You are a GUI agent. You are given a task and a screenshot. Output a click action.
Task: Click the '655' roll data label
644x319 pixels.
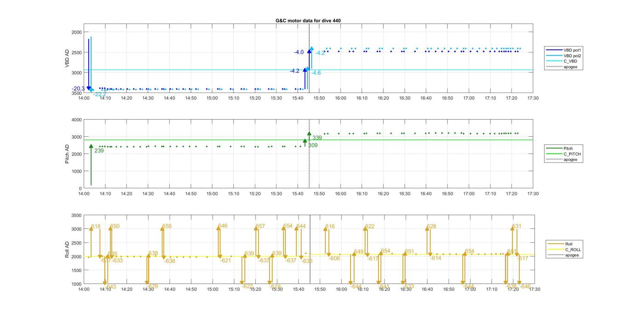coord(167,226)
